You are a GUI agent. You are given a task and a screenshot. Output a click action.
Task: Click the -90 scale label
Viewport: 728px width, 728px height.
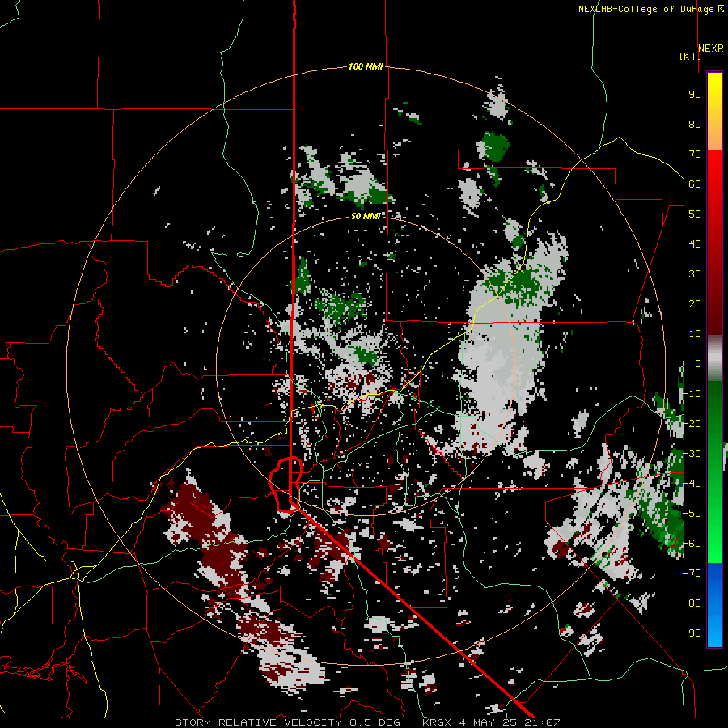[692, 633]
